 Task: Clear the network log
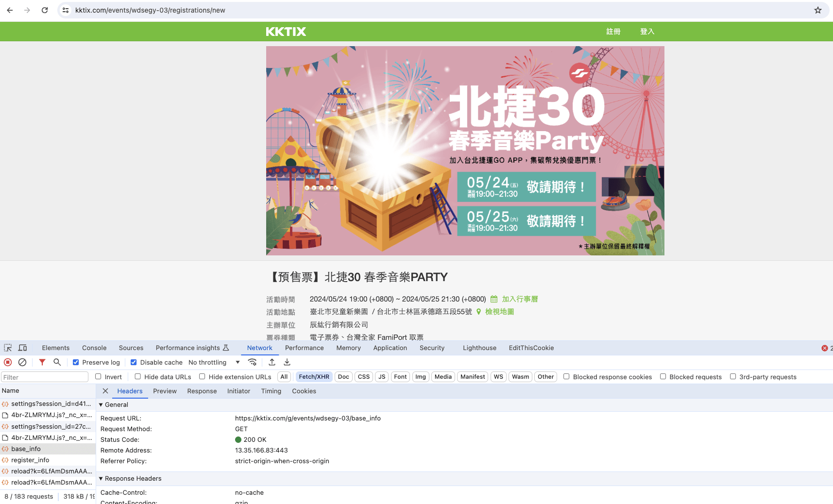(x=22, y=362)
